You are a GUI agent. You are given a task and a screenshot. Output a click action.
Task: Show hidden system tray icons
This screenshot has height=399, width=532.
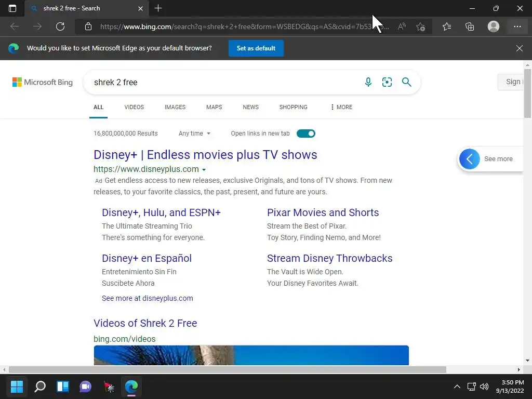click(457, 387)
